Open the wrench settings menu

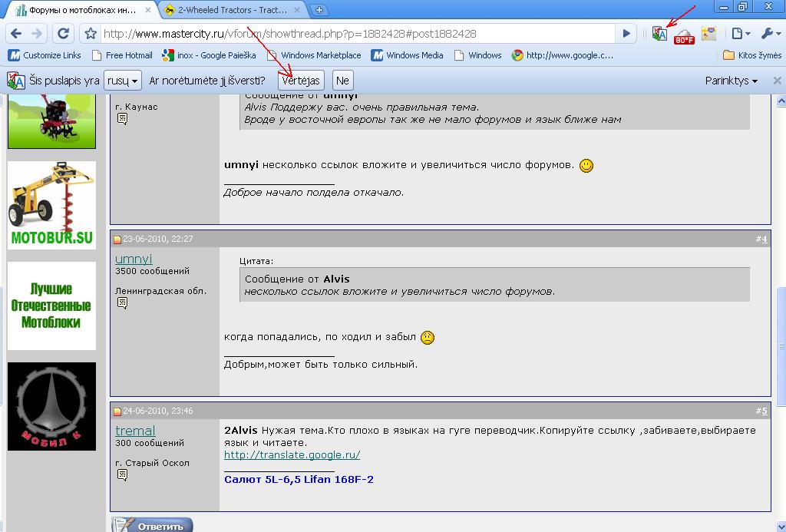click(x=771, y=34)
